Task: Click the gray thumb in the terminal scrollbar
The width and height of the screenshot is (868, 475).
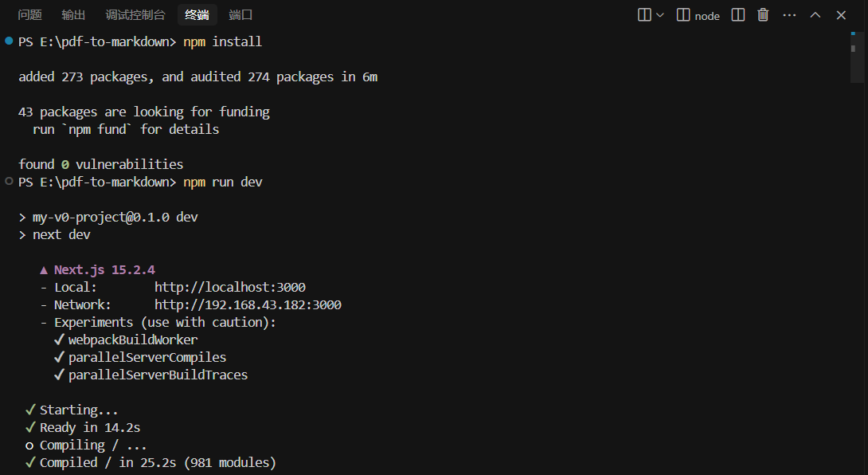Action: (x=853, y=49)
